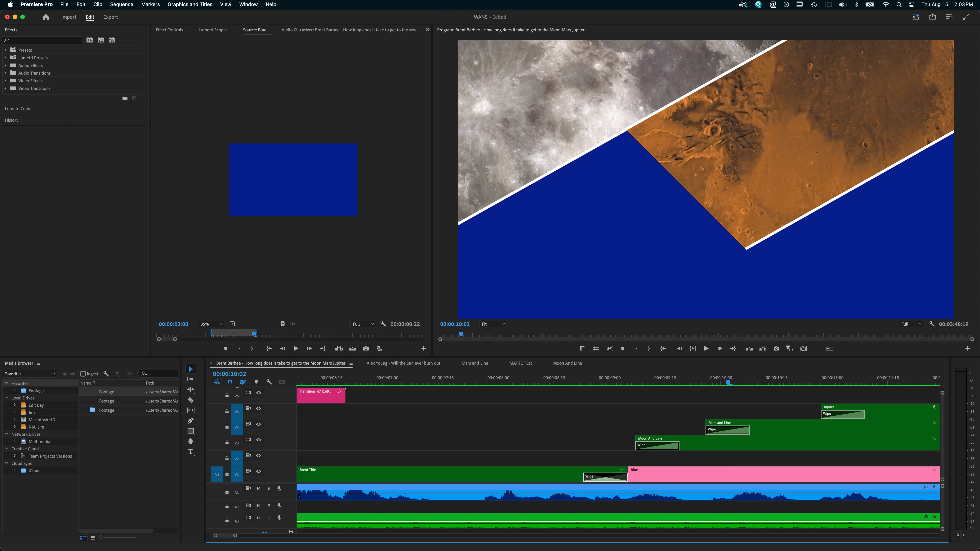The width and height of the screenshot is (980, 551).
Task: Select the Hand tool
Action: click(191, 441)
